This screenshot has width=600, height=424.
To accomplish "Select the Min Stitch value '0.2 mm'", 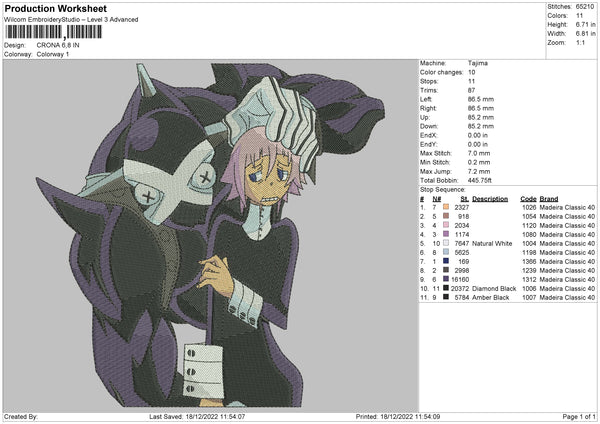I will point(479,162).
